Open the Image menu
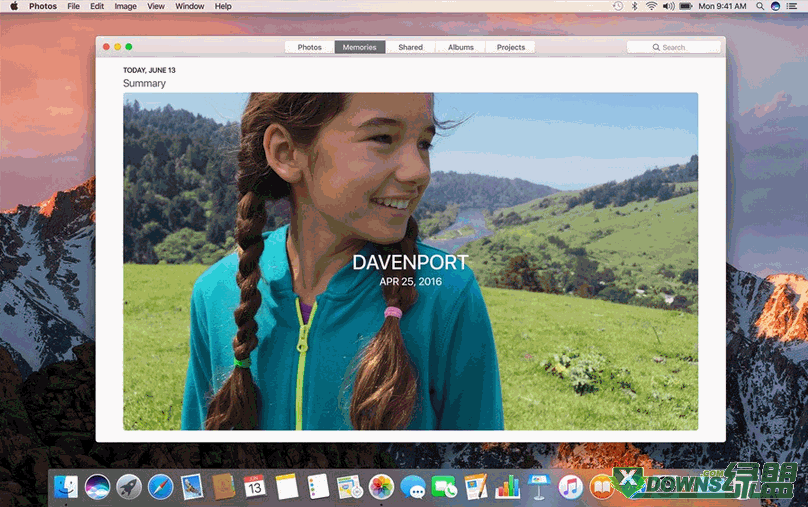Image resolution: width=808 pixels, height=507 pixels. (125, 6)
